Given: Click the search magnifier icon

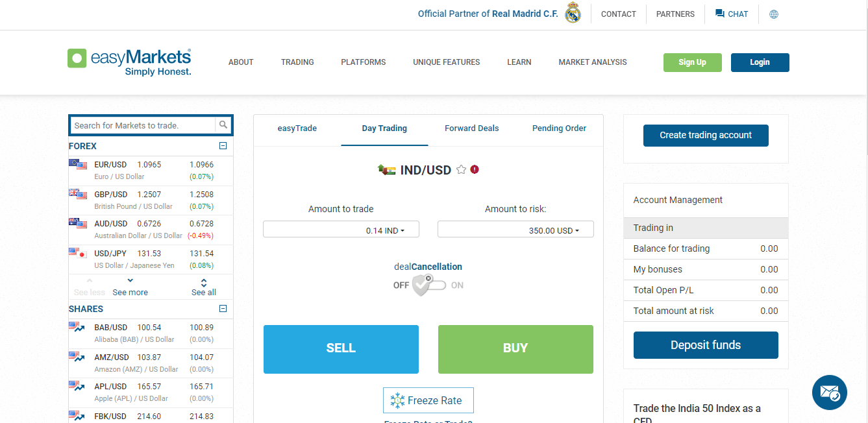Looking at the screenshot, I should pos(223,125).
